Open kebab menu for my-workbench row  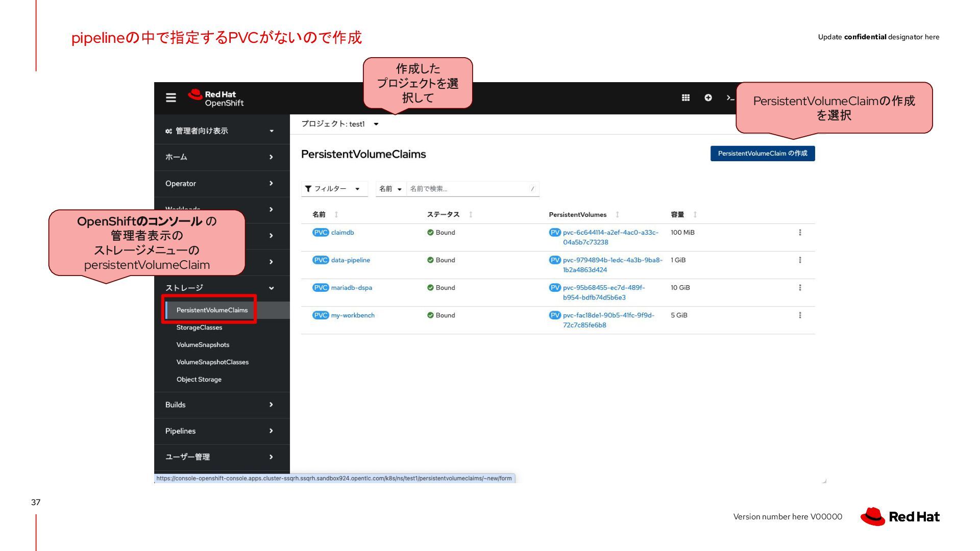800,315
